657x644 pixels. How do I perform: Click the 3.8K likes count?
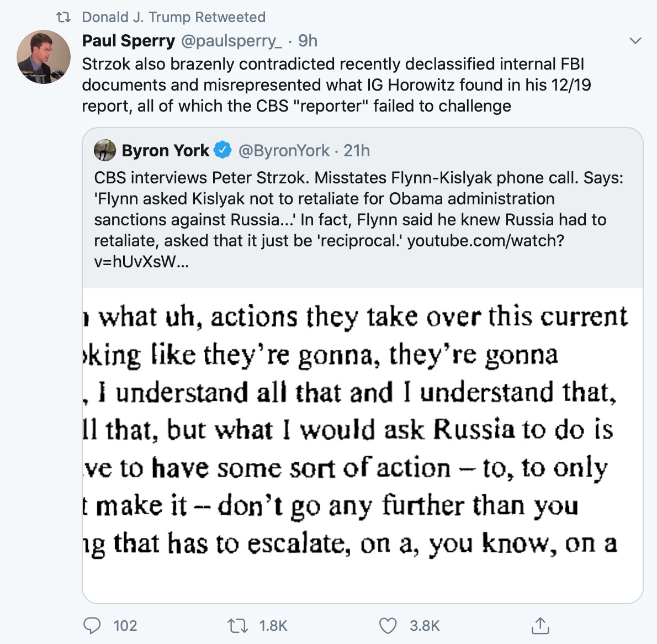(425, 625)
